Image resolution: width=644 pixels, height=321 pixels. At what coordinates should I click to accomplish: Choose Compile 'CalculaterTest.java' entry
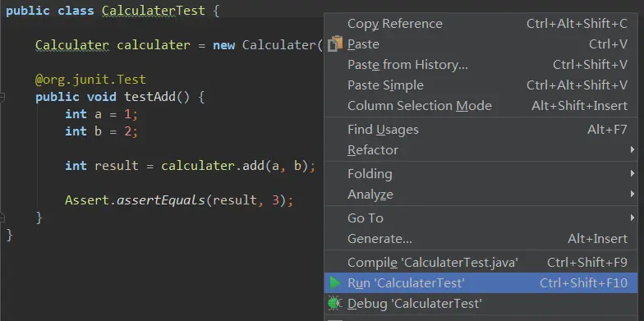click(481, 263)
